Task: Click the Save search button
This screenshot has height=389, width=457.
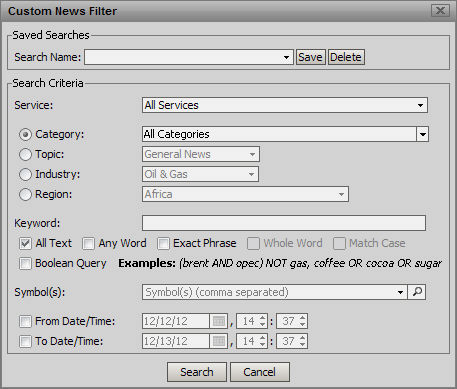Action: 310,57
